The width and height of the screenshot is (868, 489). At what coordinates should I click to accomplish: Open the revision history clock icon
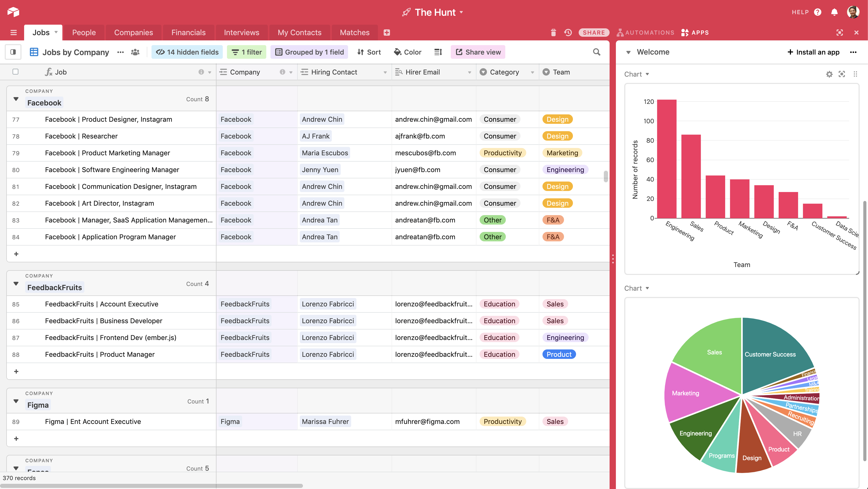(568, 33)
